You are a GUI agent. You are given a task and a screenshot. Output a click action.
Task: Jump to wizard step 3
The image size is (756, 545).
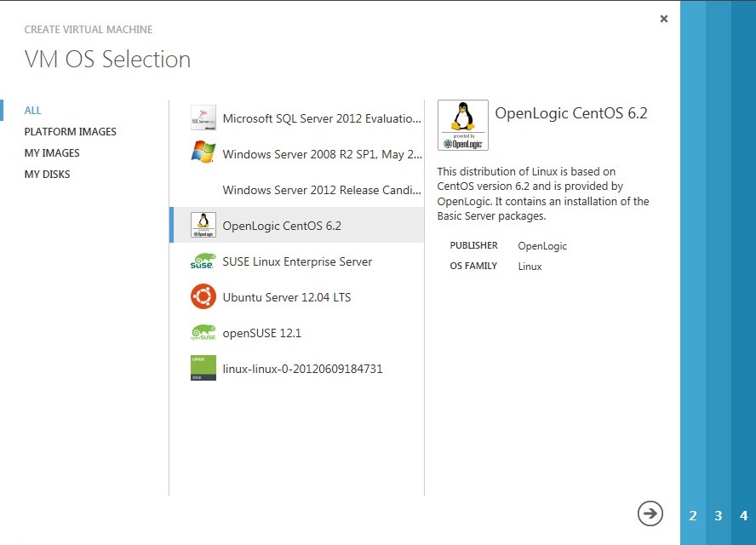[719, 516]
